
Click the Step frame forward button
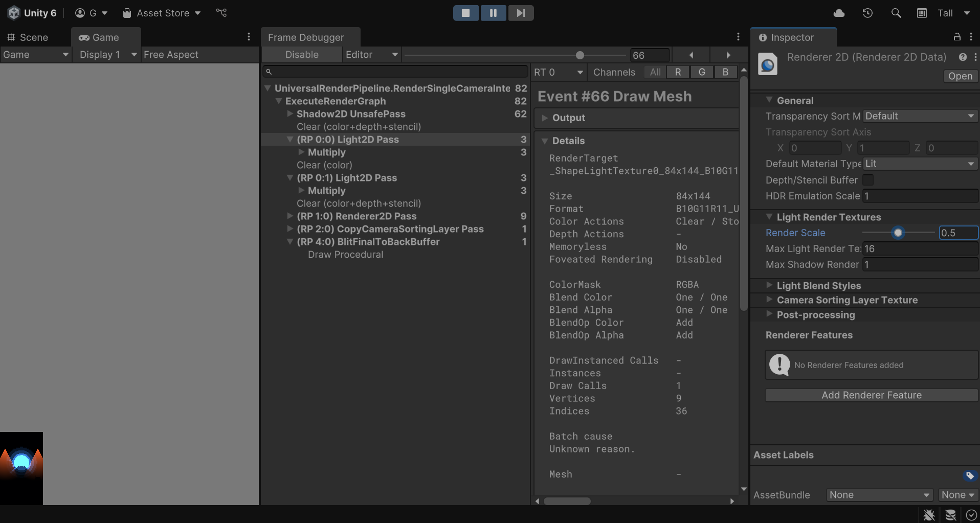point(521,13)
